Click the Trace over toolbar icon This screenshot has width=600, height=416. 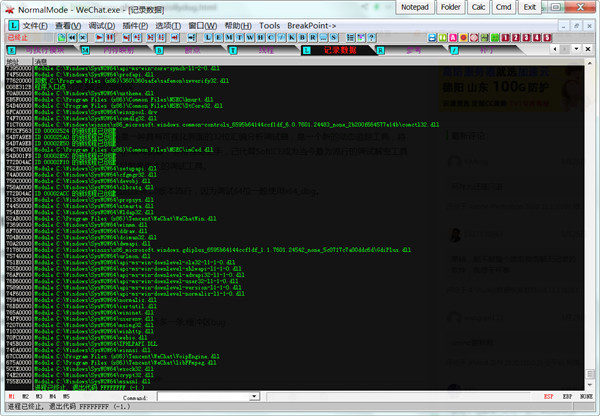point(161,38)
